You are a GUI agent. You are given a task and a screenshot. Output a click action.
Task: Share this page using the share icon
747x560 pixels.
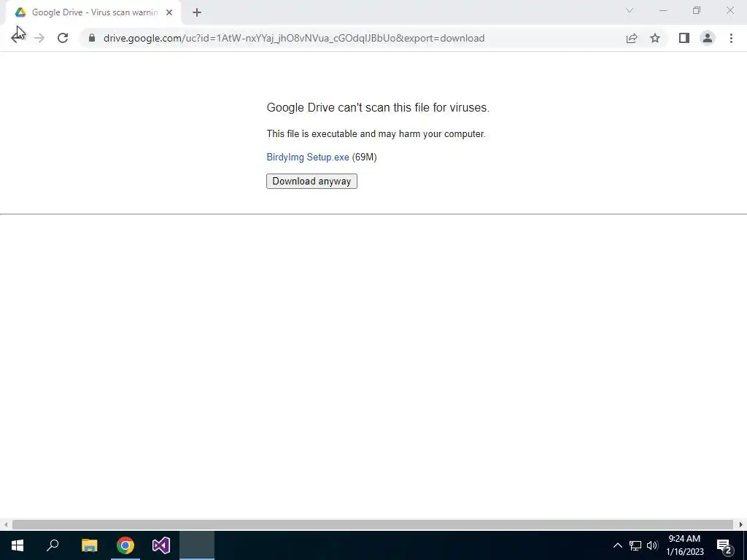click(x=632, y=38)
